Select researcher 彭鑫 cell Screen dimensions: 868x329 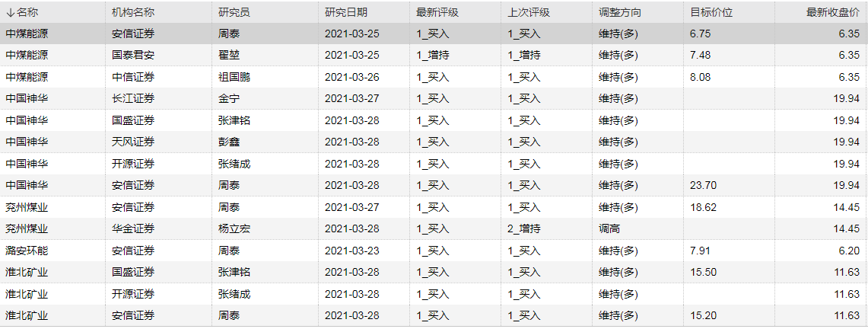tap(228, 142)
